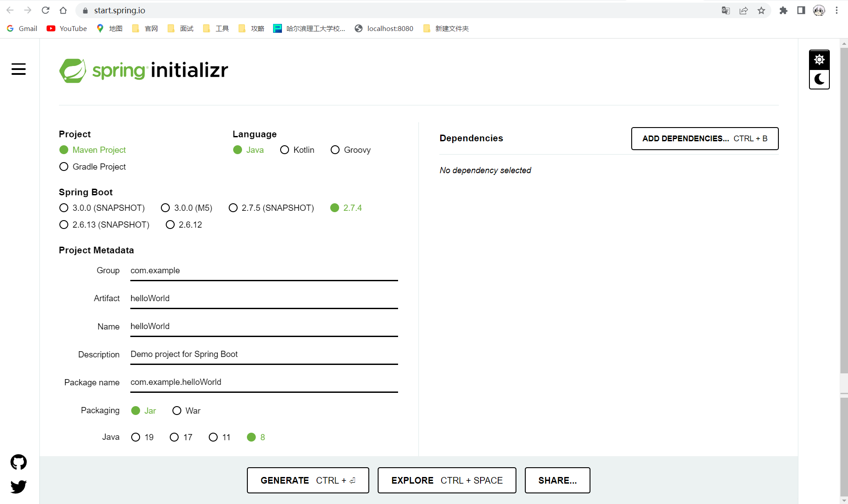
Task: Select Java version 8
Action: click(256, 437)
